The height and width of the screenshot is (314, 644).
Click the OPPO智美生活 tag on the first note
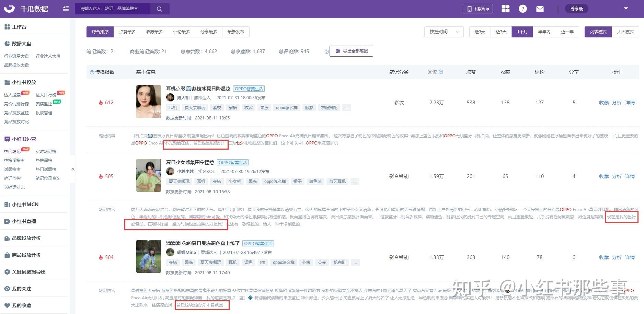click(249, 89)
